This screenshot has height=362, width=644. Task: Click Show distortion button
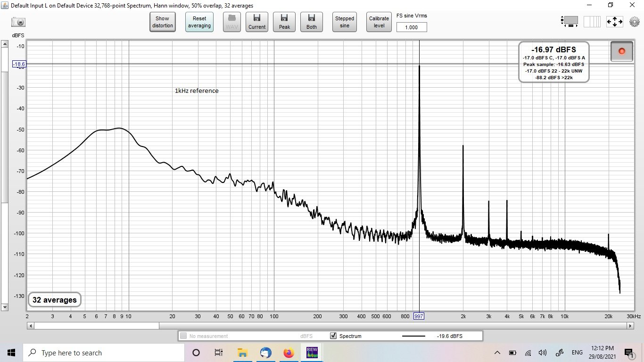click(163, 22)
